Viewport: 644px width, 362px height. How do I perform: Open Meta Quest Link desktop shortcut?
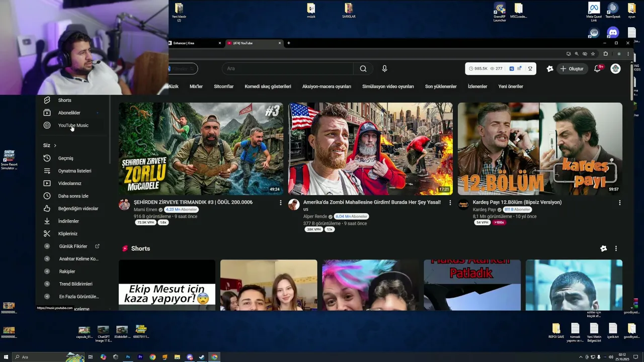[594, 12]
